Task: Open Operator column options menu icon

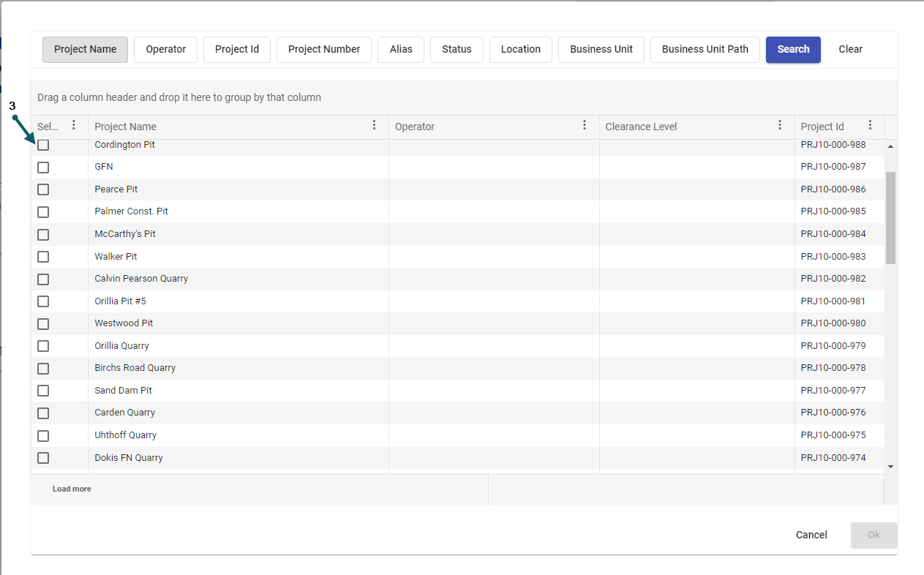Action: 585,126
